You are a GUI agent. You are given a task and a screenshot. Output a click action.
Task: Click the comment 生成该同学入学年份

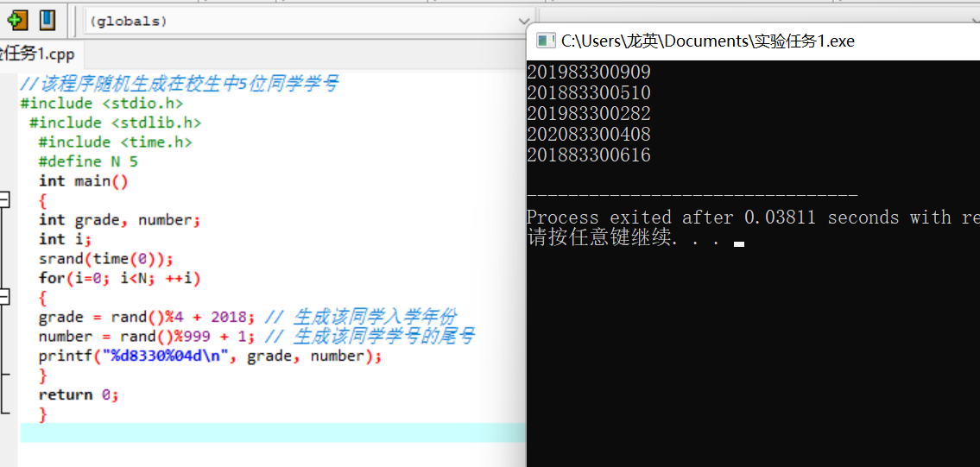[361, 317]
